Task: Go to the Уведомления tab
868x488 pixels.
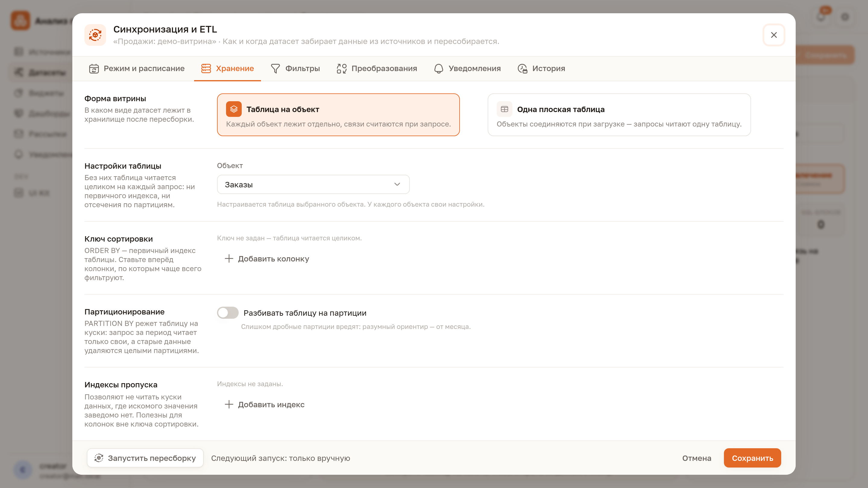Action: [x=467, y=68]
